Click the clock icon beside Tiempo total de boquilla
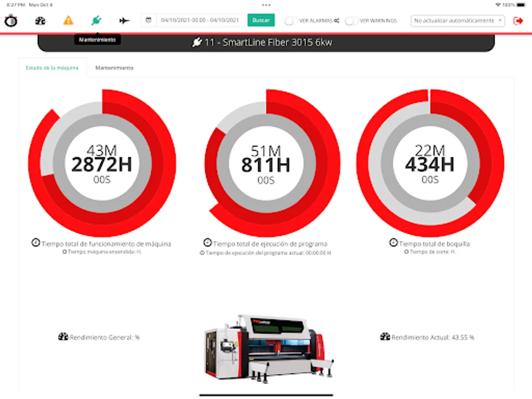 393,243
